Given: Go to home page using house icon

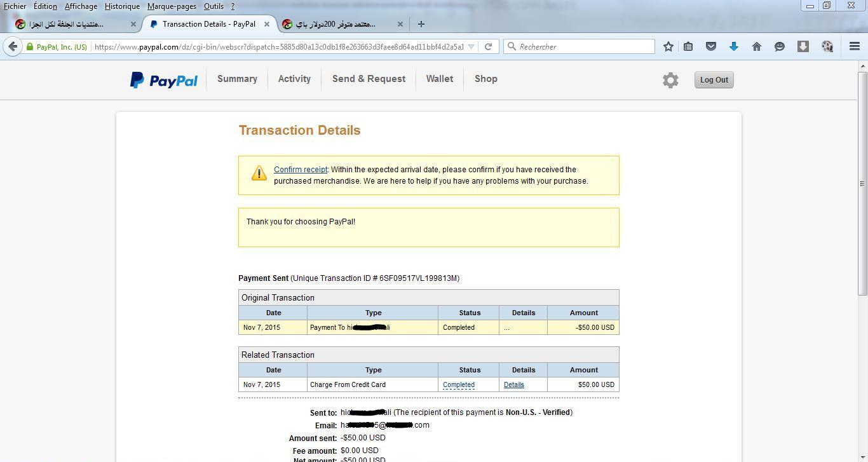Looking at the screenshot, I should point(756,46).
